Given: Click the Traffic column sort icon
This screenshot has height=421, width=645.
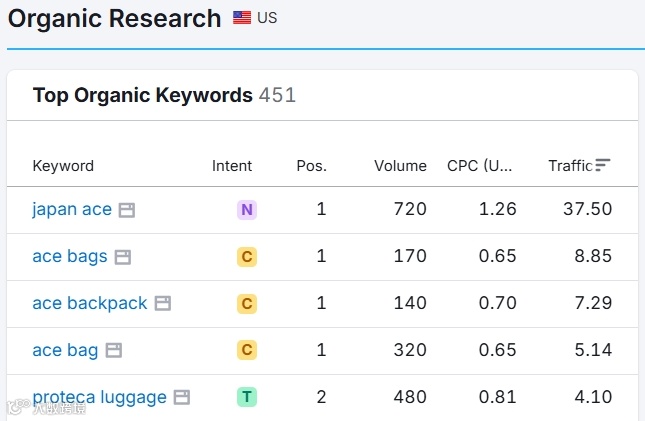Looking at the screenshot, I should tap(603, 165).
